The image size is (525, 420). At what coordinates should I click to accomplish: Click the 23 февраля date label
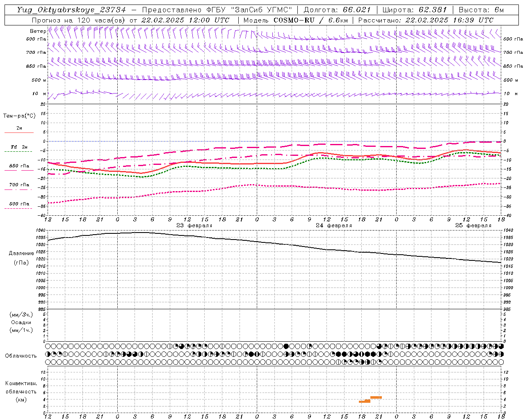click(x=194, y=226)
